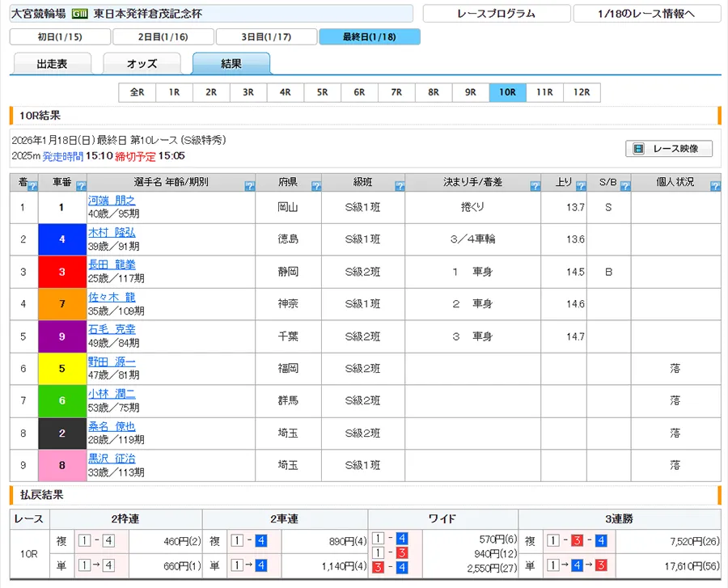Open help icon in 個人状況 column header

click(x=714, y=187)
